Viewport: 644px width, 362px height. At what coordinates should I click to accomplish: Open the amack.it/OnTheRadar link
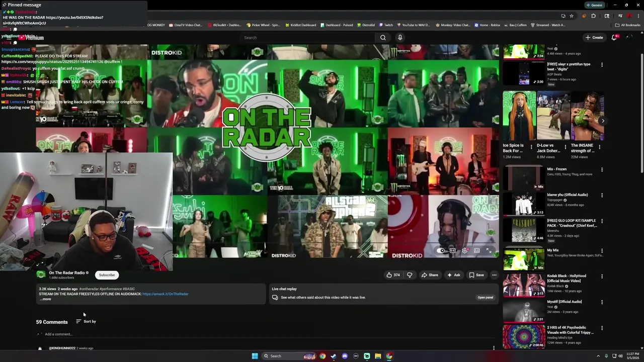tap(165, 294)
